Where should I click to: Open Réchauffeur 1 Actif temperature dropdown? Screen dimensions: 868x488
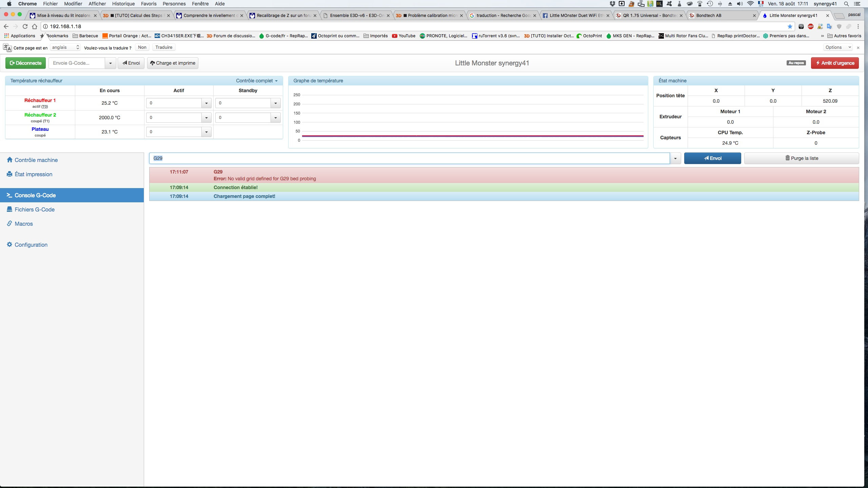coord(206,103)
